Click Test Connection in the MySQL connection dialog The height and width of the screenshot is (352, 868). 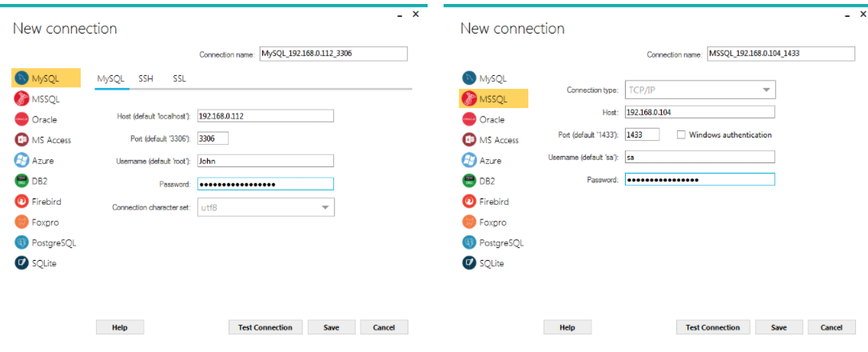(265, 327)
